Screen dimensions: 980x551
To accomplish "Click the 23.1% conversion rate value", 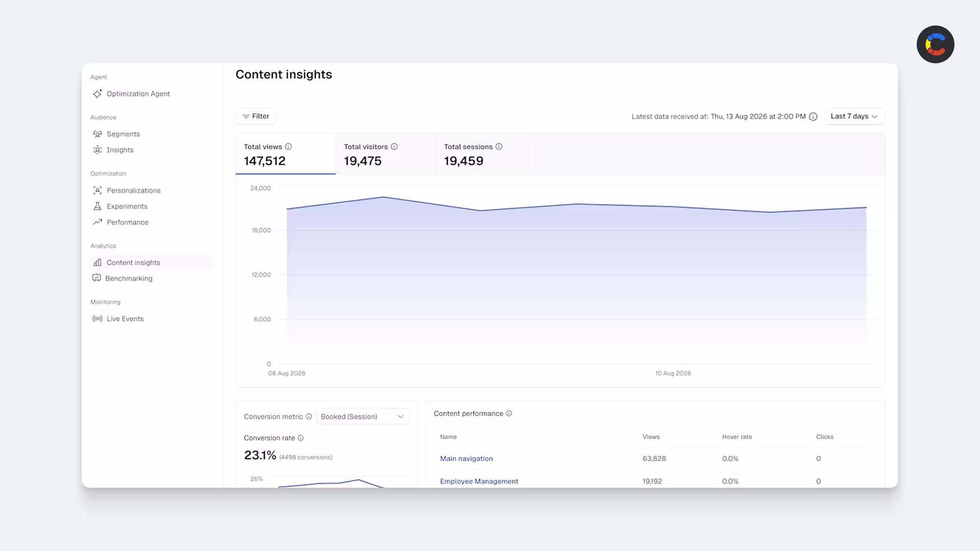I will pyautogui.click(x=260, y=455).
